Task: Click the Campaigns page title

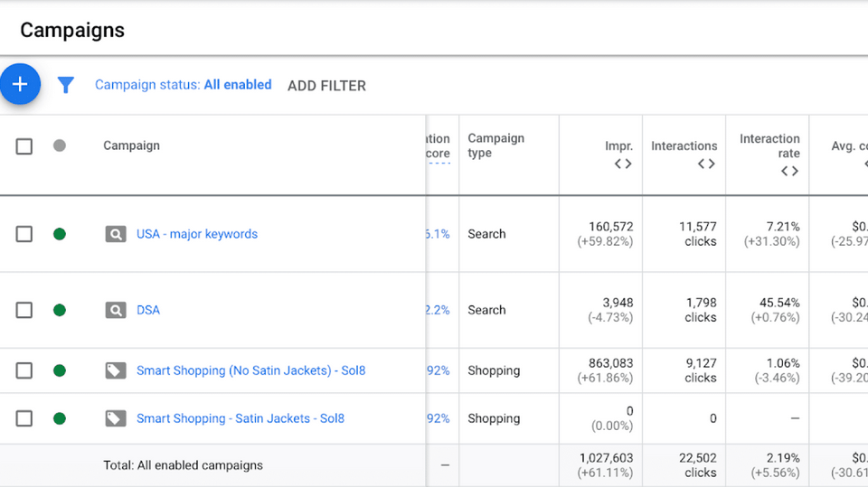Action: (72, 30)
